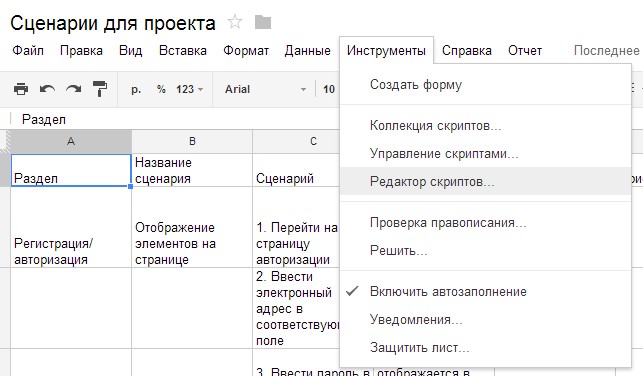The height and width of the screenshot is (376, 643).
Task: Select cell 1. Перейти на страницу авторизации
Action: point(296,227)
